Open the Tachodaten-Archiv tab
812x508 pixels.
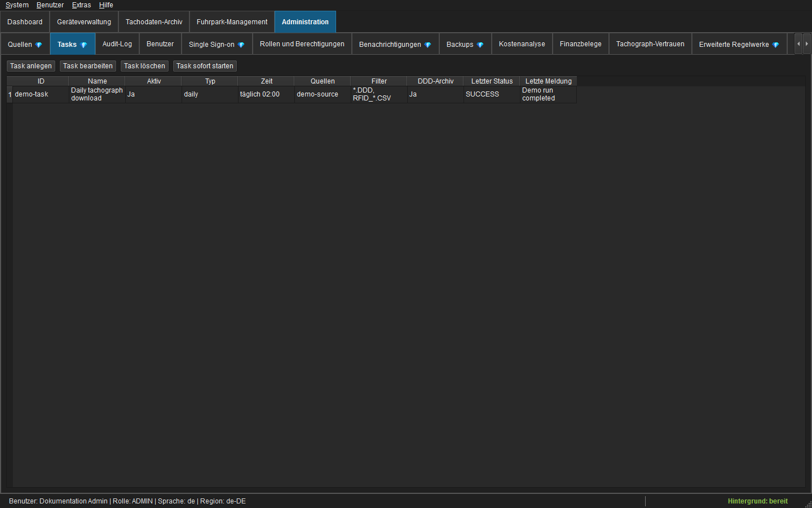point(154,22)
